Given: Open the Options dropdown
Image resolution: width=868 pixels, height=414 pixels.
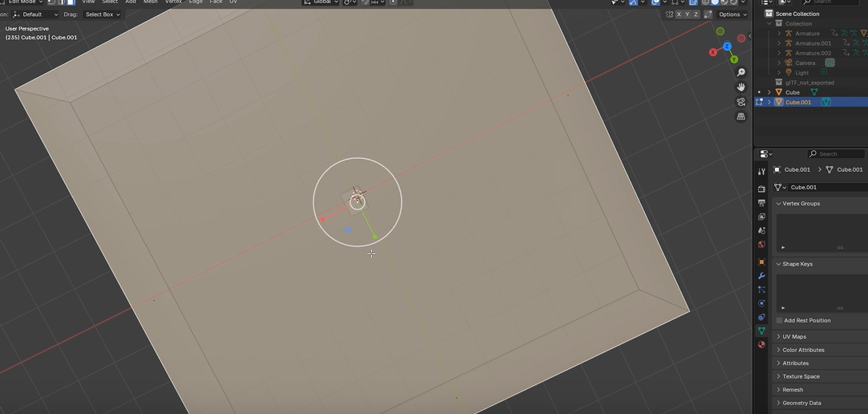Looking at the screenshot, I should point(732,14).
